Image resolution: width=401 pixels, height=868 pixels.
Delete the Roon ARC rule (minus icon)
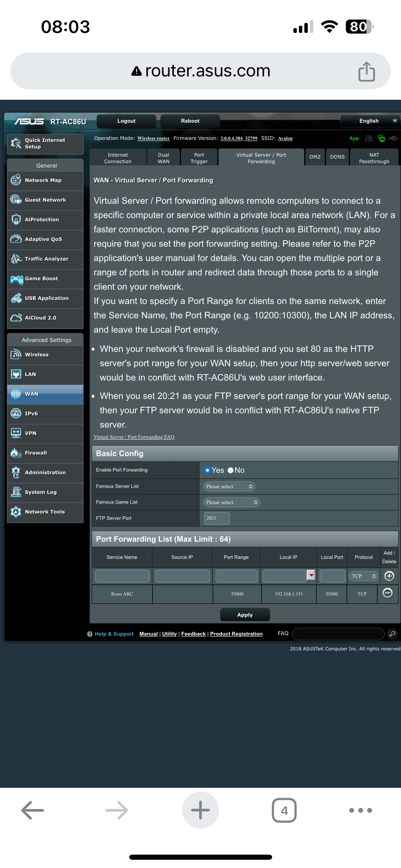pos(388,593)
